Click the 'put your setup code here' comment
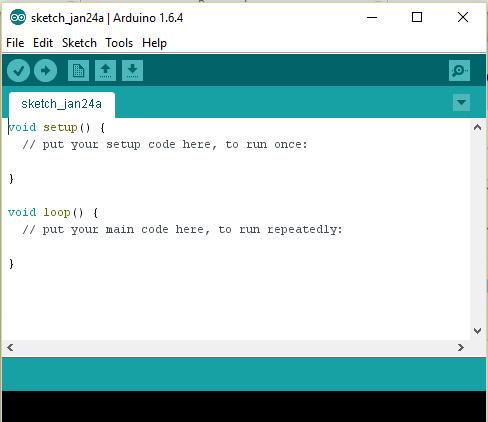This screenshot has height=422, width=488. coord(165,145)
